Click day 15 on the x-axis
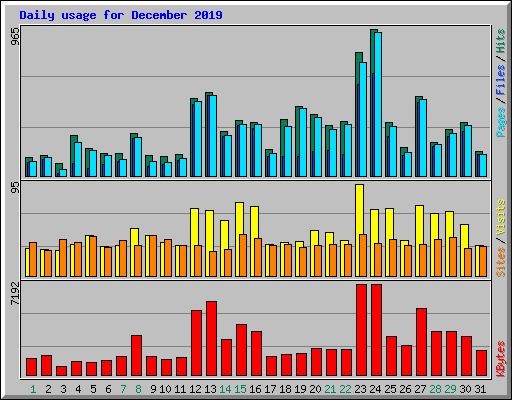Screen dimensions: 512x400 pos(240,389)
